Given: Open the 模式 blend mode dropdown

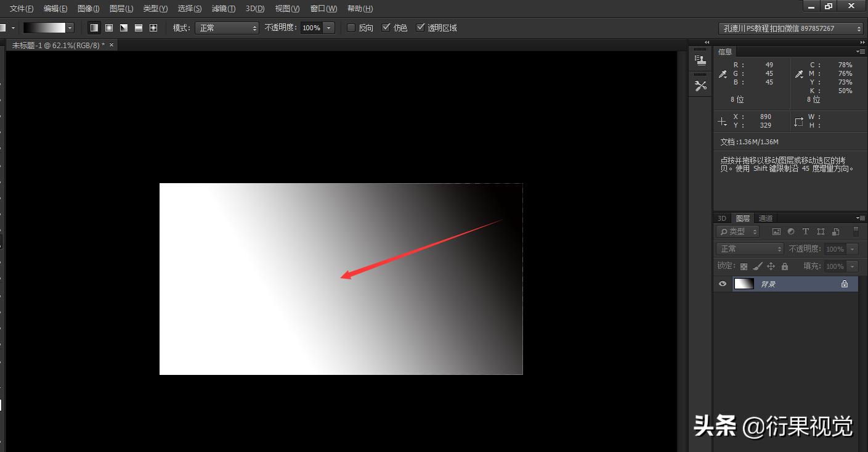Looking at the screenshot, I should click(x=227, y=28).
